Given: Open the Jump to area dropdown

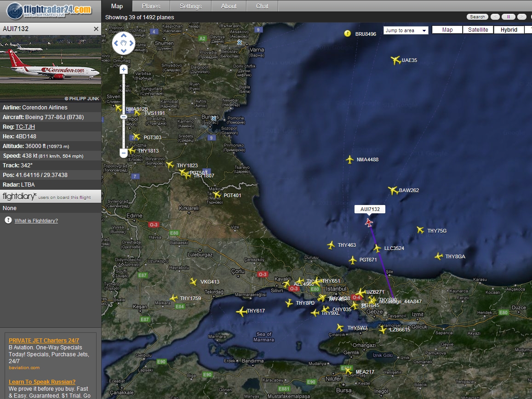Looking at the screenshot, I should tap(406, 30).
